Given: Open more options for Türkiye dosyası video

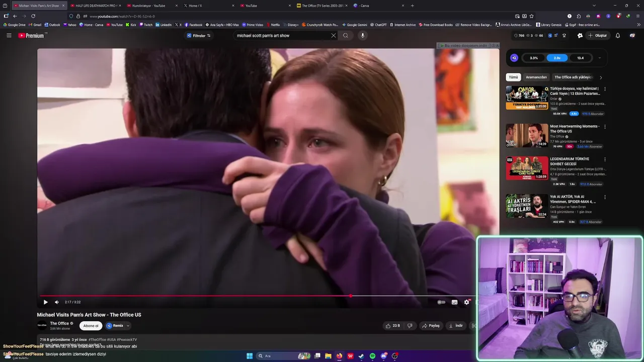Looking at the screenshot, I should [x=605, y=89].
